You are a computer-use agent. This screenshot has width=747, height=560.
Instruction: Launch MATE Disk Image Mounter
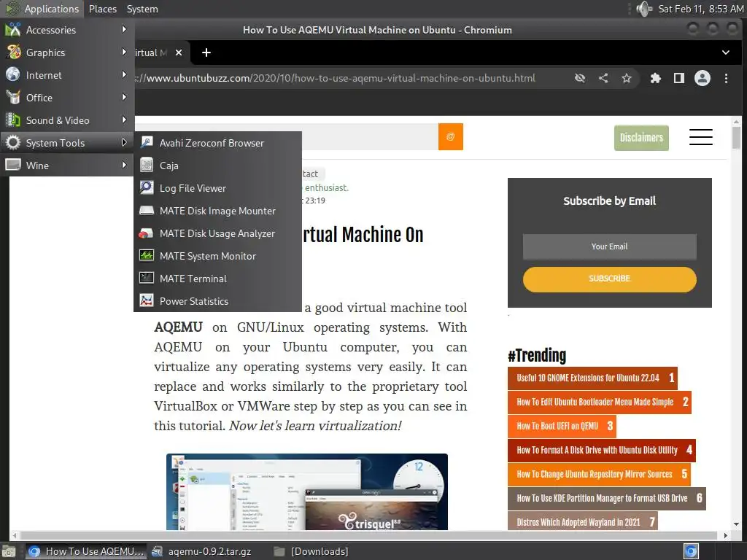[217, 211]
